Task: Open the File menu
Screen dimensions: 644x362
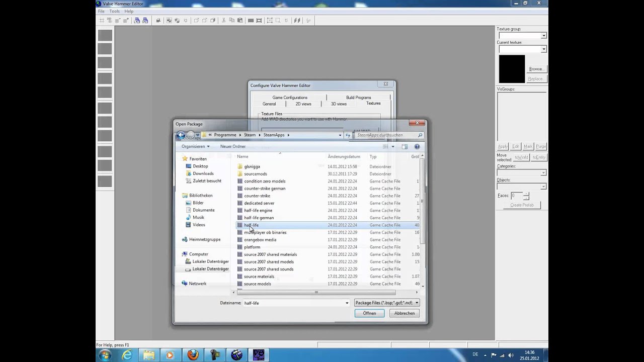Action: tap(101, 11)
